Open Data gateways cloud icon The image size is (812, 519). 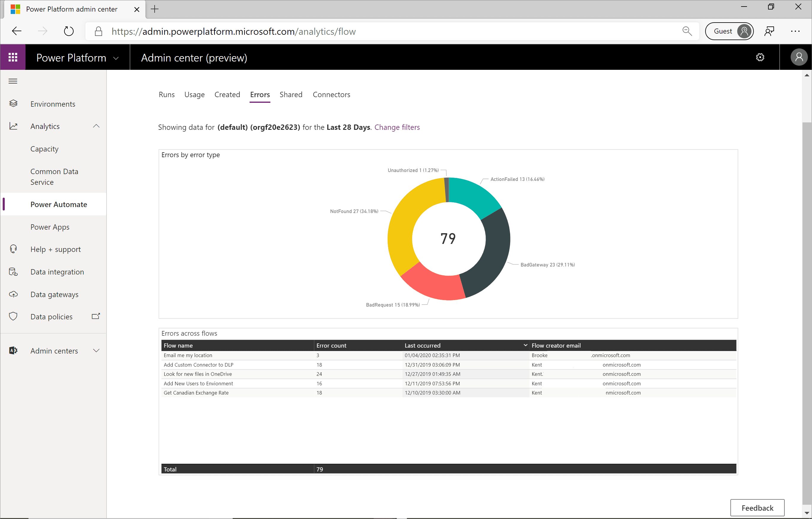(x=13, y=294)
